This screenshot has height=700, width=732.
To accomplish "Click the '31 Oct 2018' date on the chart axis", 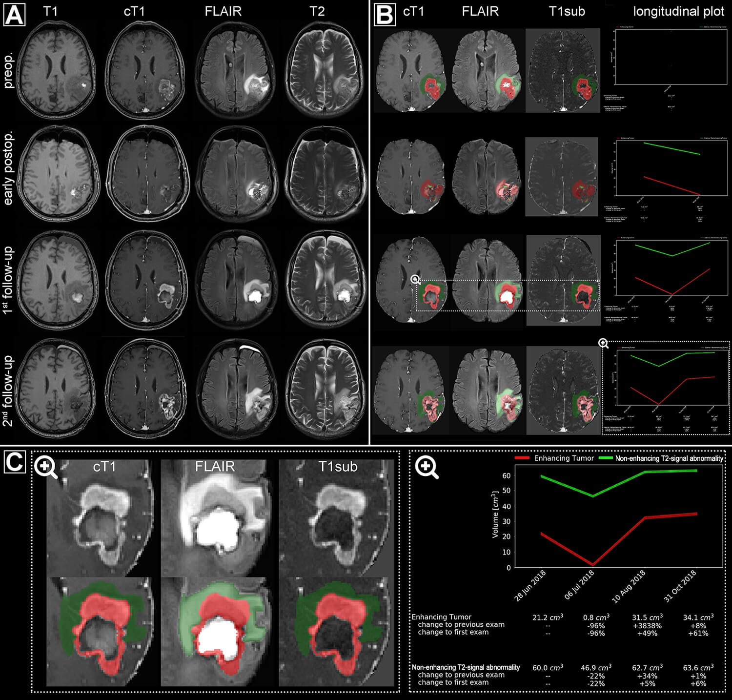I will [x=682, y=586].
